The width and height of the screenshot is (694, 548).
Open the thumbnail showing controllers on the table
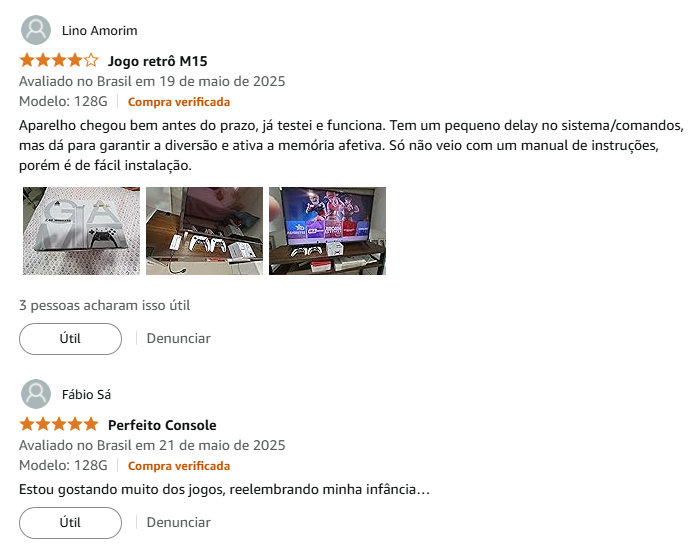[x=204, y=231]
